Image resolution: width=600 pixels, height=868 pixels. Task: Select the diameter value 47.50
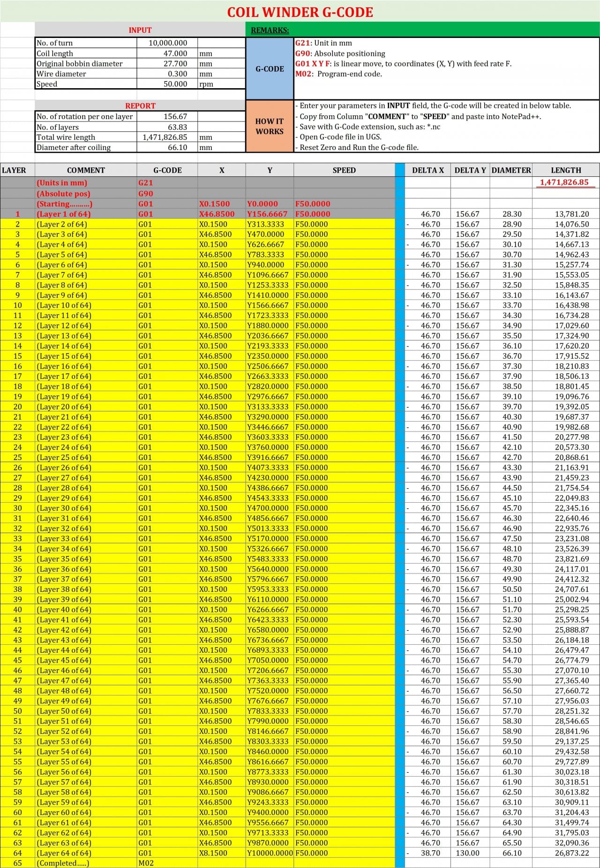(x=511, y=538)
